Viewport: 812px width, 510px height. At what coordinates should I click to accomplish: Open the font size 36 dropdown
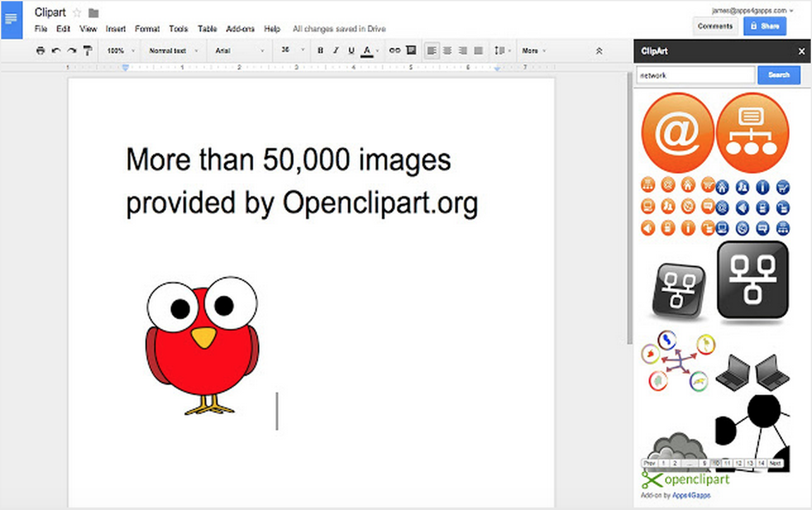293,51
